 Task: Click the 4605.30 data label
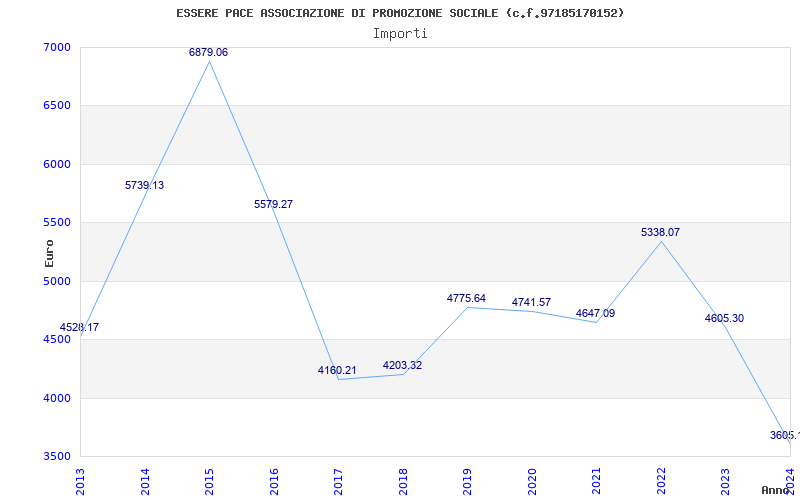click(724, 318)
